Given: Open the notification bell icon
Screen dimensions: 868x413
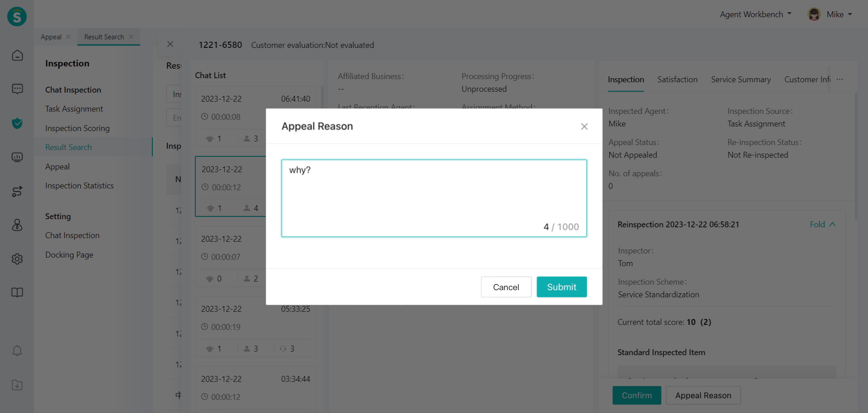Looking at the screenshot, I should tap(17, 351).
